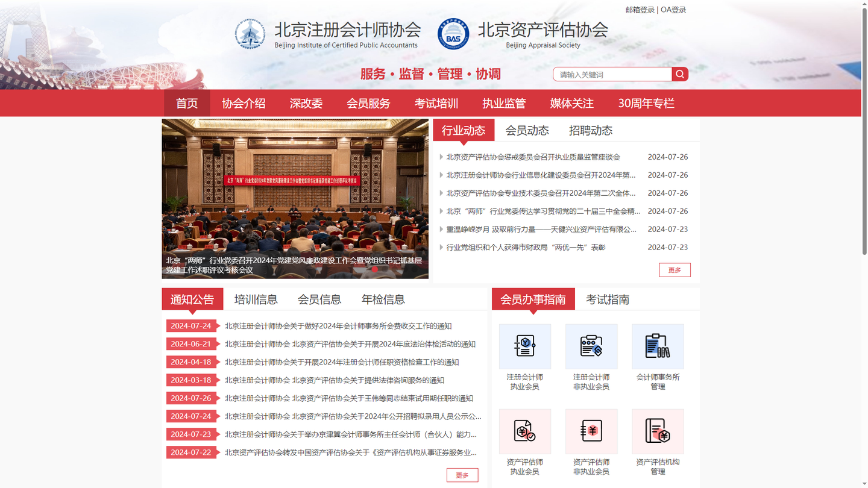Click the keyword search input field
868x488 pixels.
[612, 74]
